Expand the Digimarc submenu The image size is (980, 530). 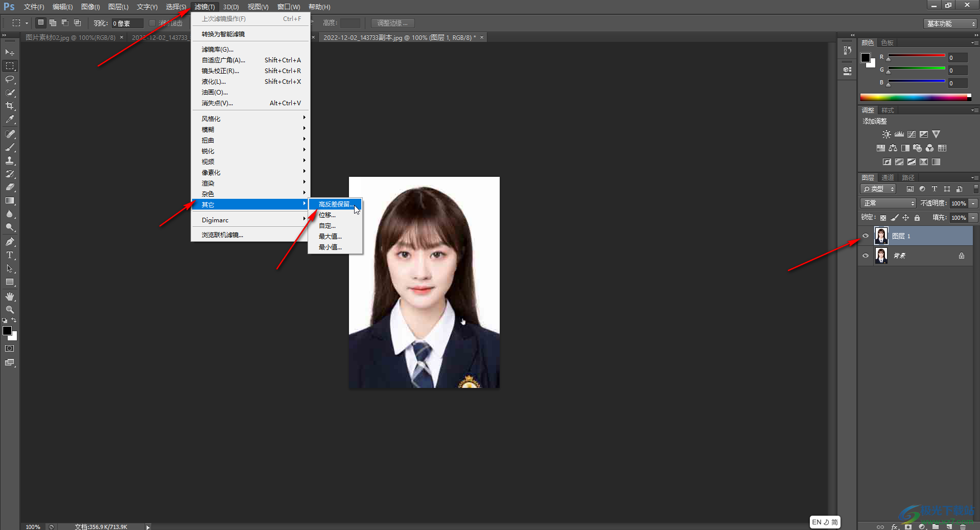[x=251, y=220]
